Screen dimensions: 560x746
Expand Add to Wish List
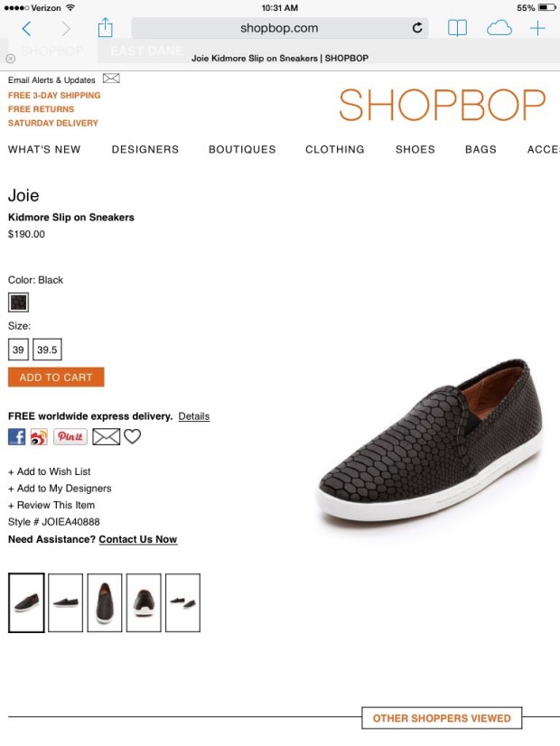(x=49, y=471)
